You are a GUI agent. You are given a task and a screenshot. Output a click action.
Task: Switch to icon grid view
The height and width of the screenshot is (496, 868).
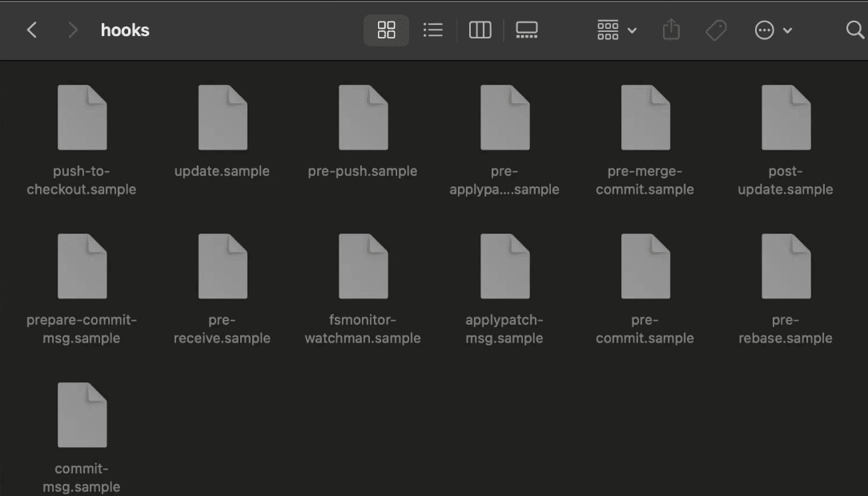(x=387, y=30)
